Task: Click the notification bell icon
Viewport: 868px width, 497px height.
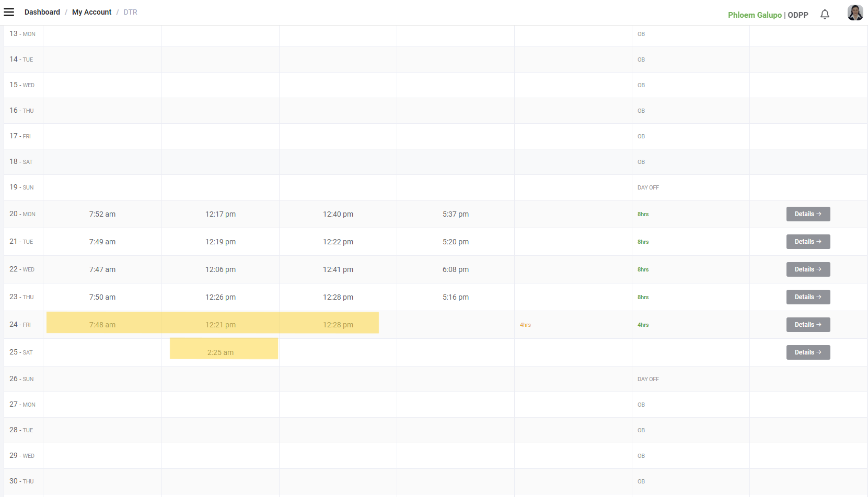Action: (x=825, y=15)
